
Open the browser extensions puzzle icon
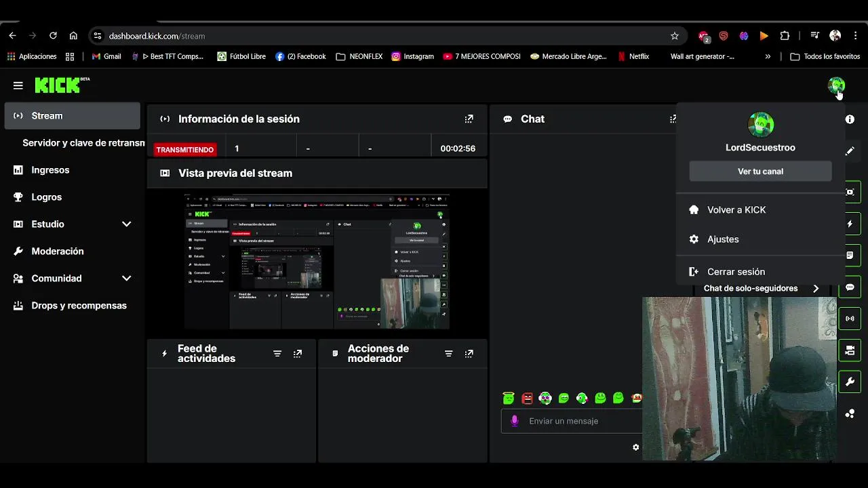pos(785,36)
